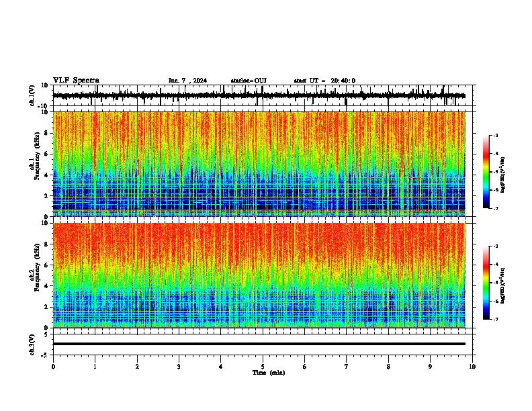Click the log(PSD) label beside ch.2 color bar
The image size is (532, 411).
pyautogui.click(x=502, y=285)
